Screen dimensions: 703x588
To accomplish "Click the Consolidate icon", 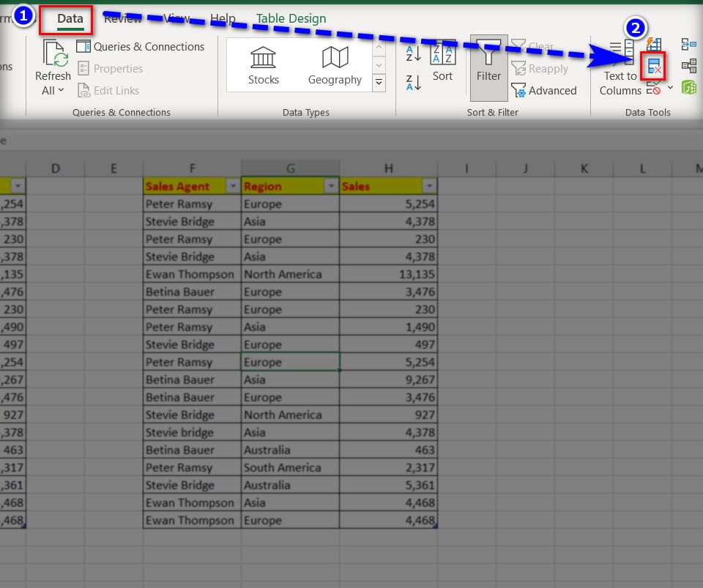I will pos(688,45).
